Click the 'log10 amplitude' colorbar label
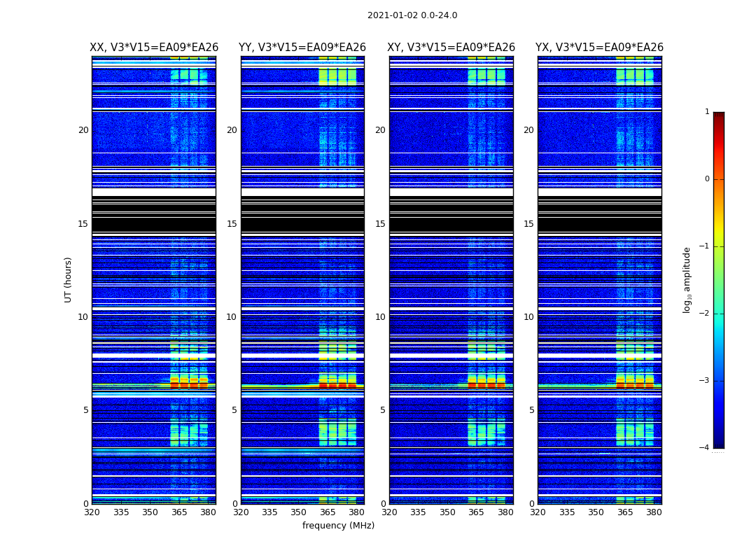Screen dimensions: 735x560 687,280
